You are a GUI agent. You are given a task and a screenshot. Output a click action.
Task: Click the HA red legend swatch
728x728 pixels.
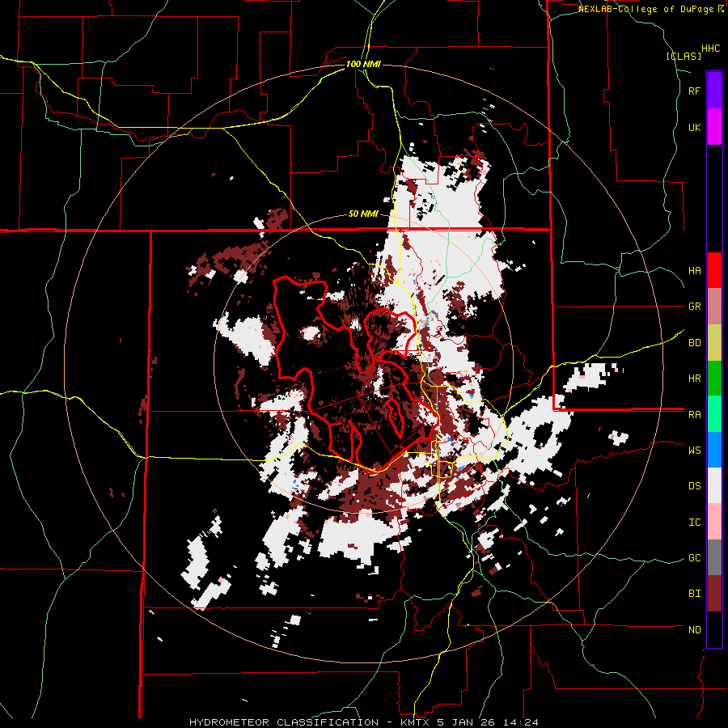coord(714,270)
